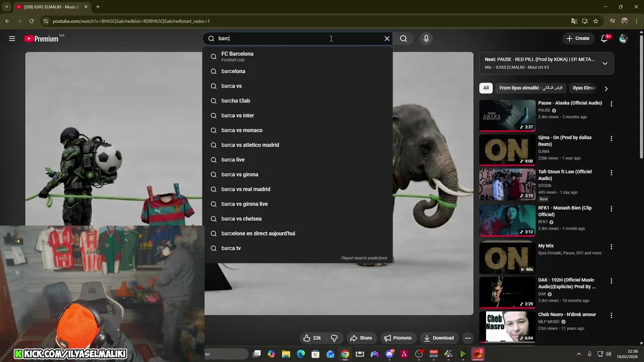Open Pause - Alaska video thumbnail

[x=507, y=116]
